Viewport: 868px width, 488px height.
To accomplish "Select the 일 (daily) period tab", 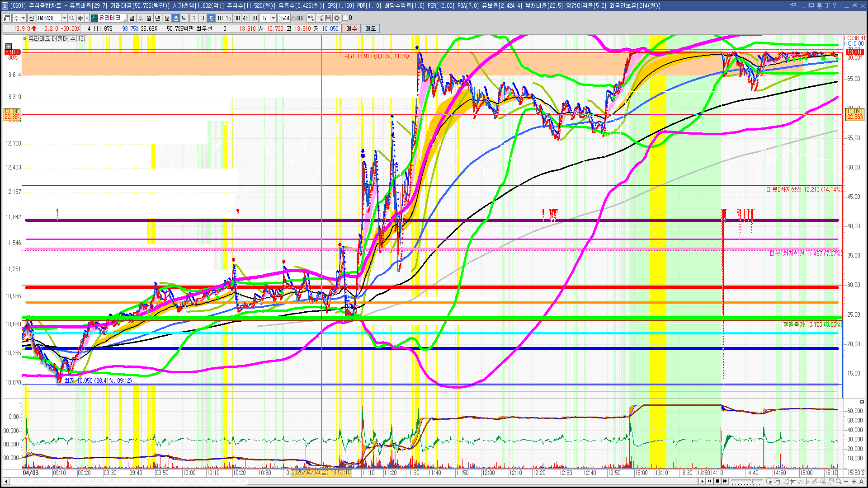I will pos(132,18).
